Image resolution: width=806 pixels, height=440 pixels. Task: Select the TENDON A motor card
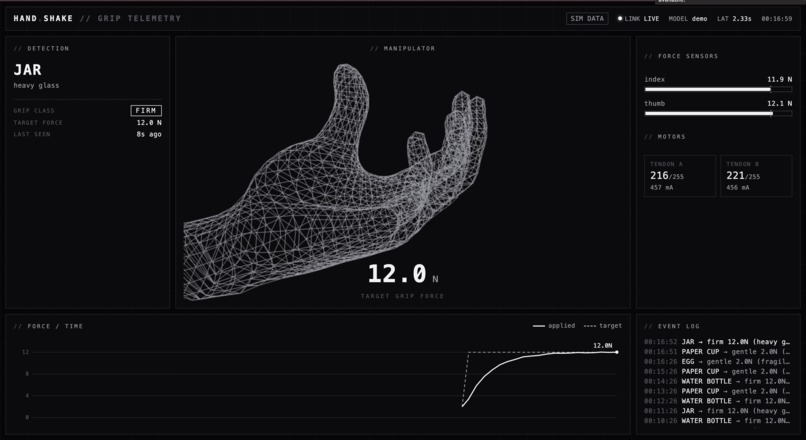click(680, 176)
